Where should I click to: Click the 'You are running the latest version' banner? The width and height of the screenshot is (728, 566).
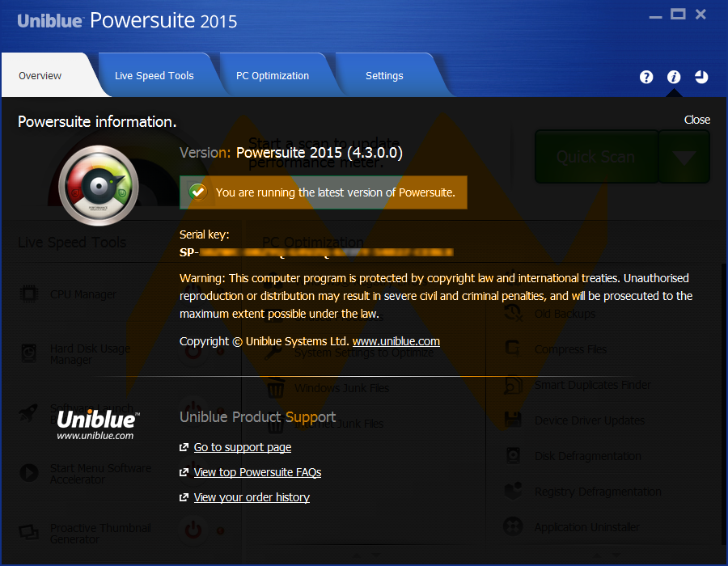pyautogui.click(x=324, y=192)
